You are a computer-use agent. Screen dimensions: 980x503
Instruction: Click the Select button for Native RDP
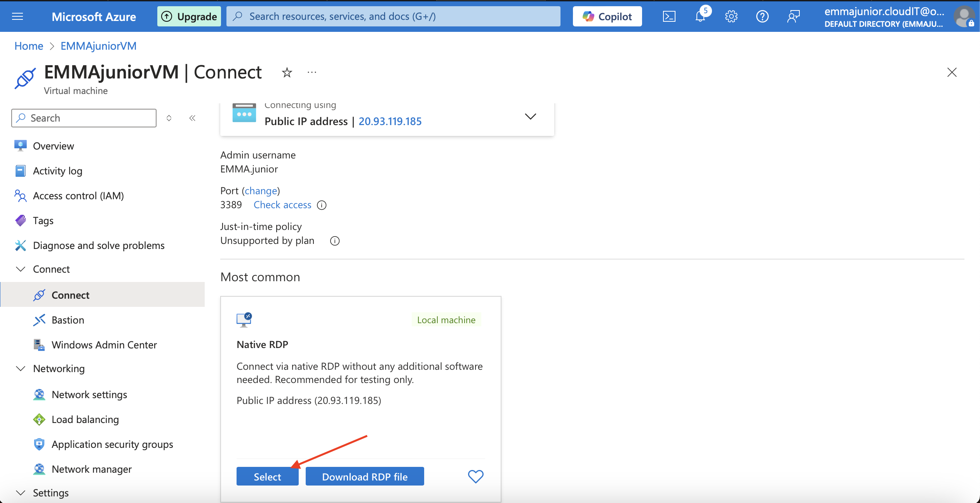click(267, 477)
